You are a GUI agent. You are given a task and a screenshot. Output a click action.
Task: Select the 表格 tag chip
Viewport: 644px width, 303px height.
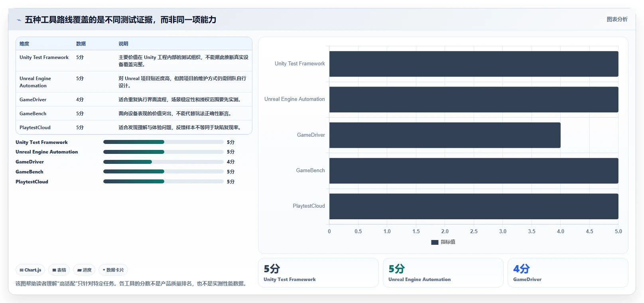pyautogui.click(x=59, y=270)
